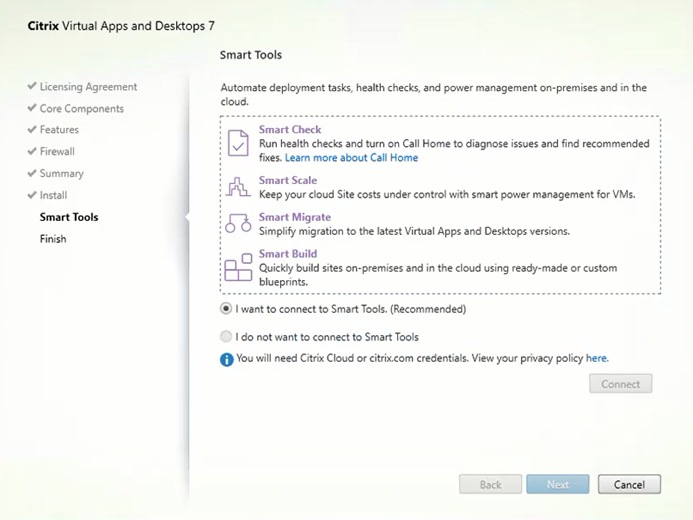The image size is (693, 520).
Task: Click the Smart Scale chart icon
Action: point(238,186)
